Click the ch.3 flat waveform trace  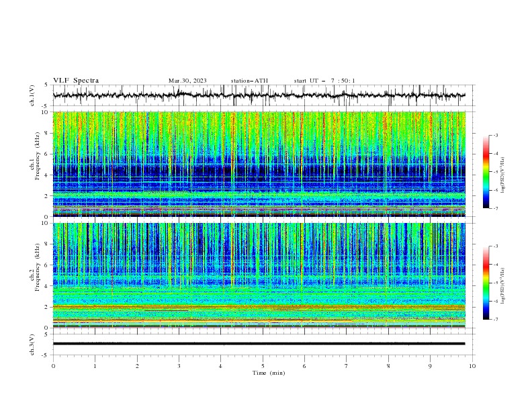[x=259, y=344]
